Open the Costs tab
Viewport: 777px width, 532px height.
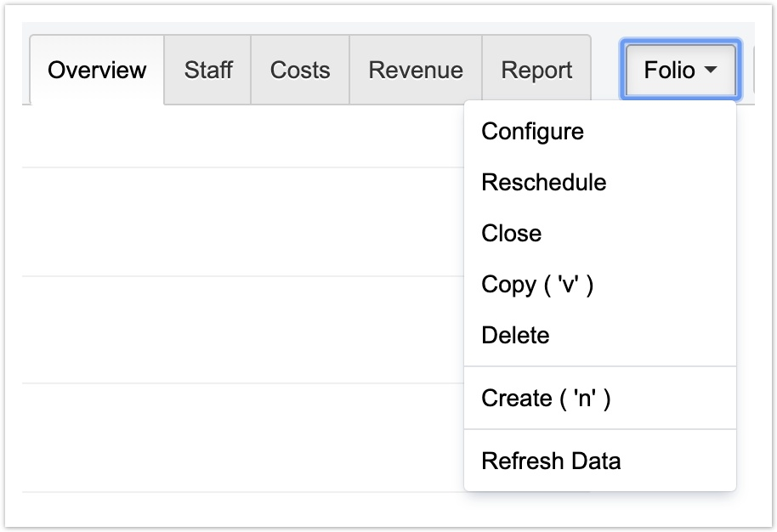(300, 70)
